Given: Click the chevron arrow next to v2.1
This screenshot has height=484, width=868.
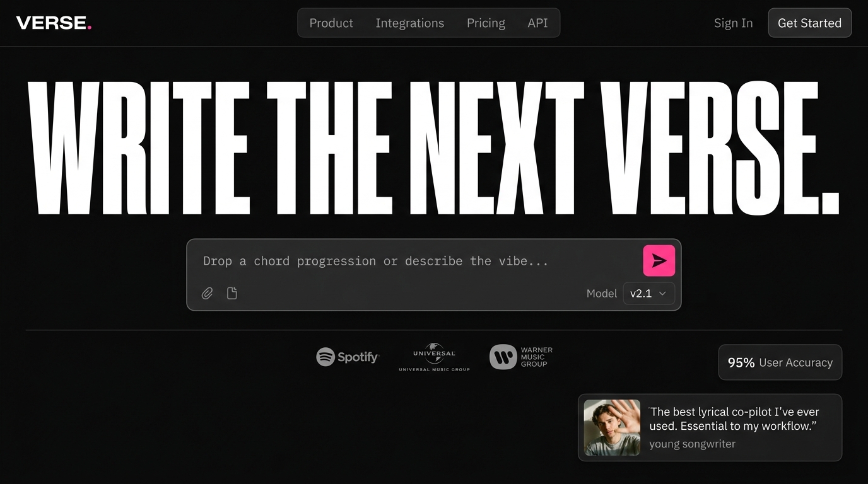Looking at the screenshot, I should point(662,294).
